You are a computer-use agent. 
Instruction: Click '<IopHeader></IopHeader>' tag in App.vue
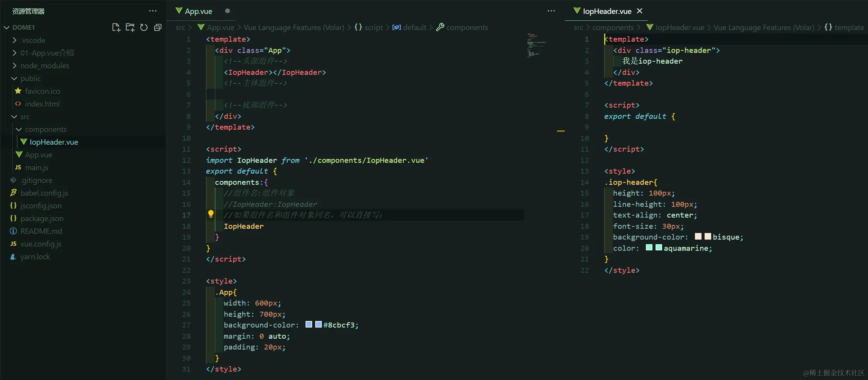[275, 72]
